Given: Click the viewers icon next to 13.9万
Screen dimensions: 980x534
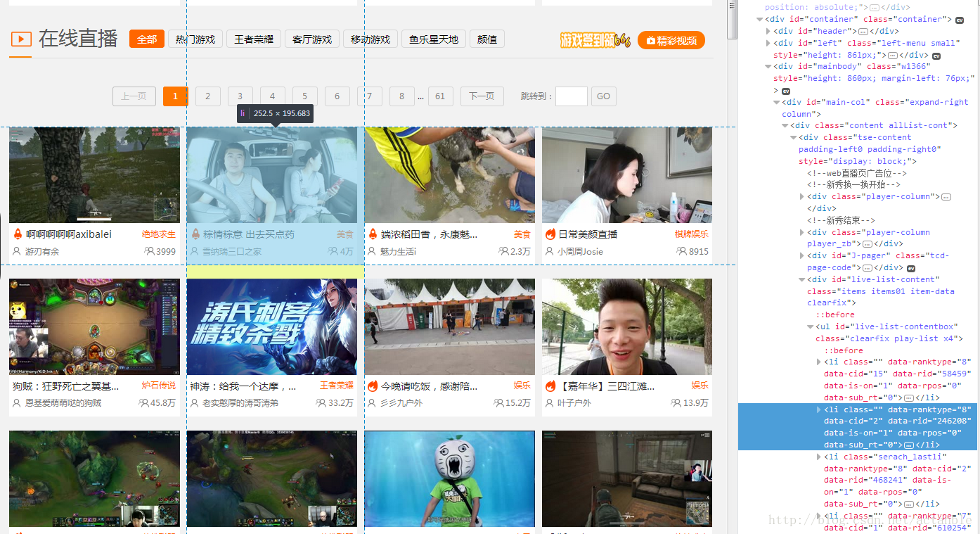Looking at the screenshot, I should coord(676,403).
